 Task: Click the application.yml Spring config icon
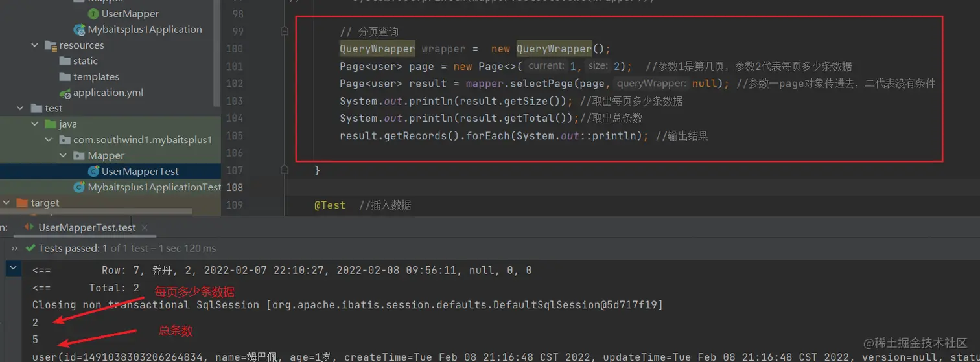[65, 93]
